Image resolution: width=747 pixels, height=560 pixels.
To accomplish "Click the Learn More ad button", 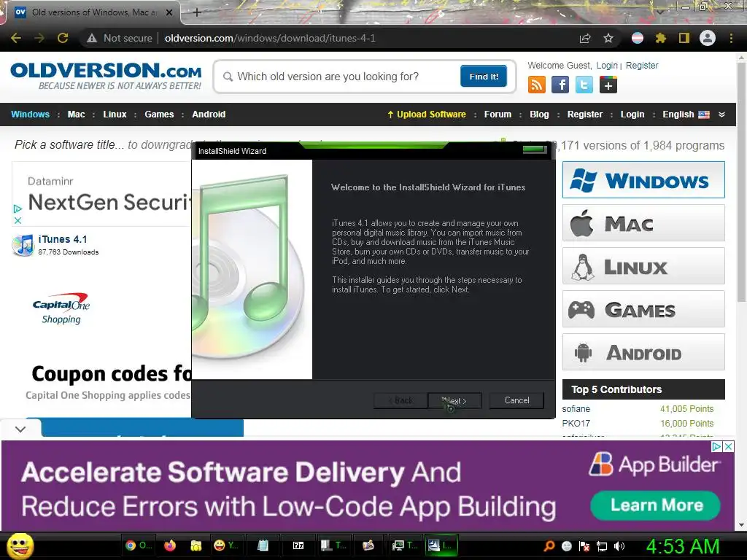I will click(656, 505).
